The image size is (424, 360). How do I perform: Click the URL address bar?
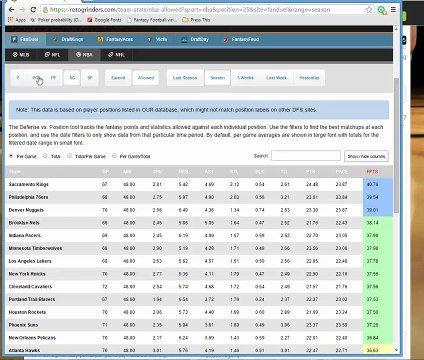tap(203, 10)
